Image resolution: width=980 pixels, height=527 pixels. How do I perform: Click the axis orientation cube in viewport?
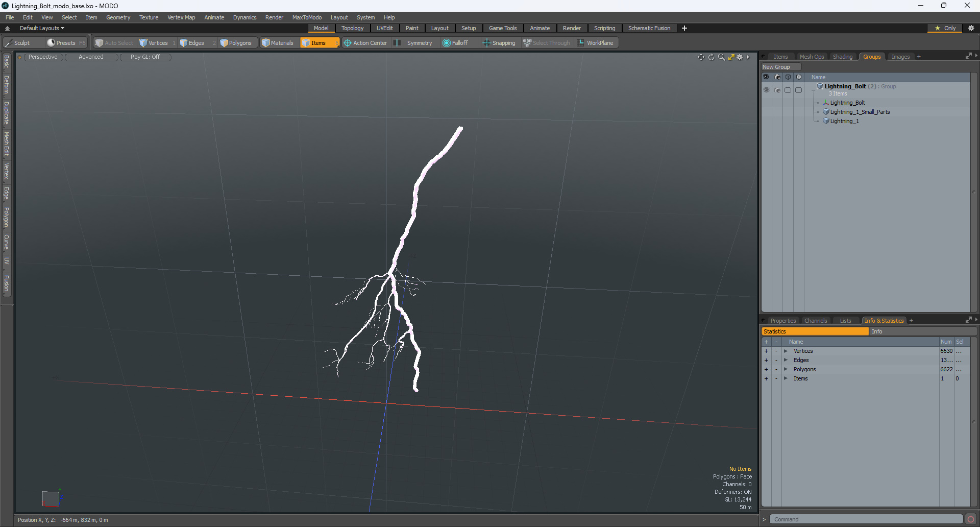[x=51, y=498]
